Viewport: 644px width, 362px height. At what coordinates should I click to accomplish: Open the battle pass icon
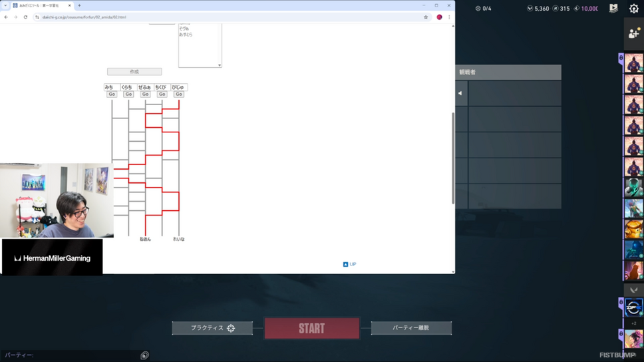(x=613, y=9)
